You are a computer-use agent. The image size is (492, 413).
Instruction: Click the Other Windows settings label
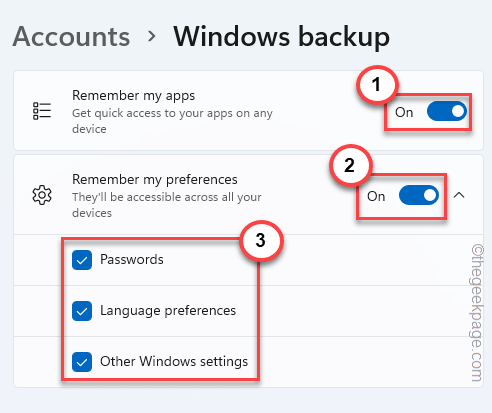pos(174,362)
